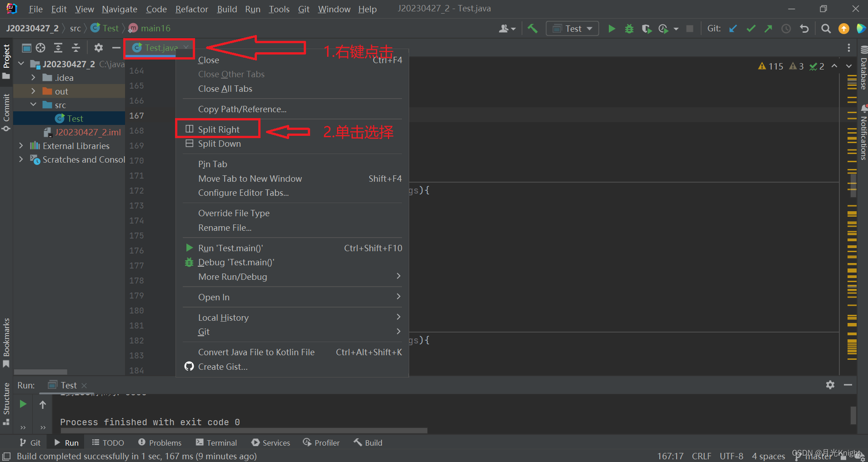Choose Split Down from context menu
Image resolution: width=868 pixels, height=462 pixels.
tap(292, 144)
